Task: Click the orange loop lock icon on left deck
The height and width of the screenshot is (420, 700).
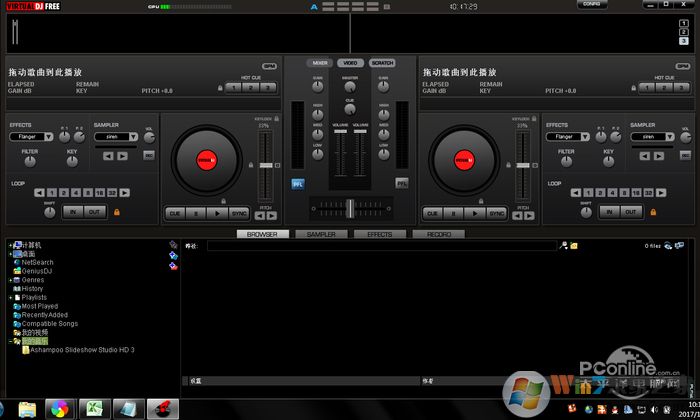Action: pyautogui.click(x=117, y=212)
